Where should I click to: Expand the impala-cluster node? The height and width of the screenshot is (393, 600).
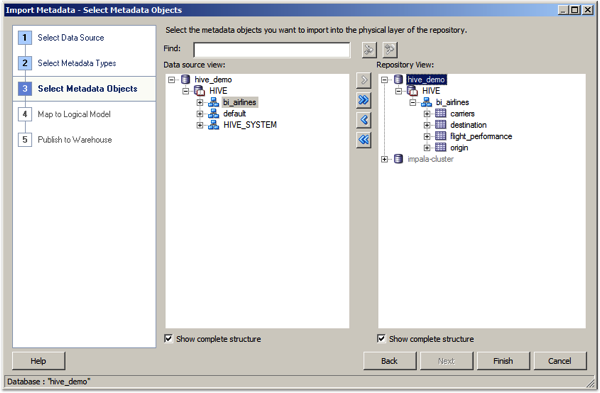tap(385, 159)
